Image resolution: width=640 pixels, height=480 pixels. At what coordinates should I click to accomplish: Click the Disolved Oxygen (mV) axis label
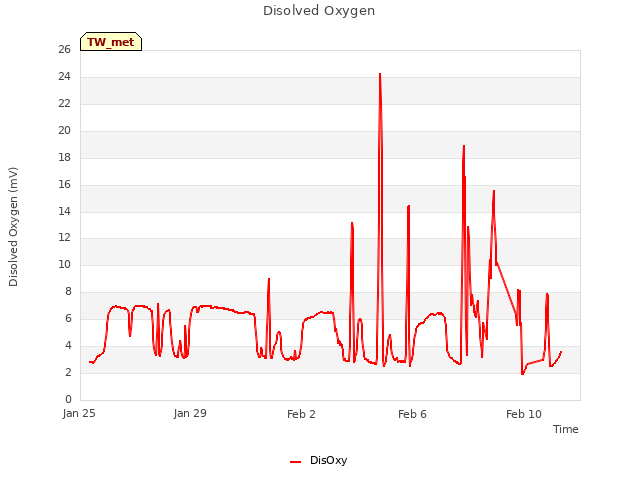coord(13,227)
